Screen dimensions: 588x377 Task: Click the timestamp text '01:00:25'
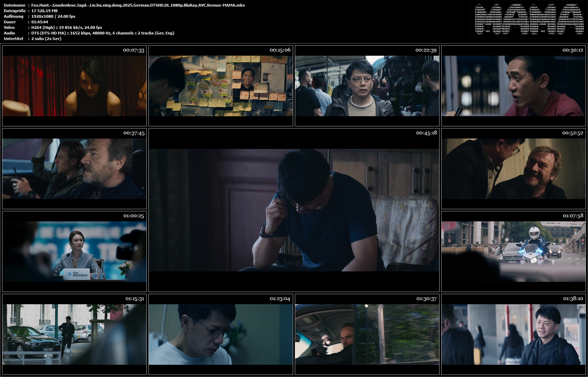pyautogui.click(x=134, y=215)
